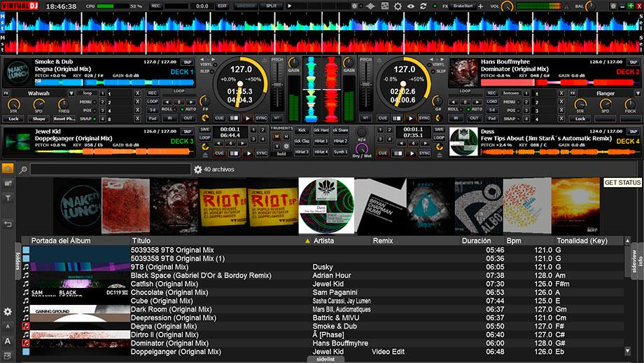
Task: Adjust the master VOL knob
Action: [x=507, y=6]
